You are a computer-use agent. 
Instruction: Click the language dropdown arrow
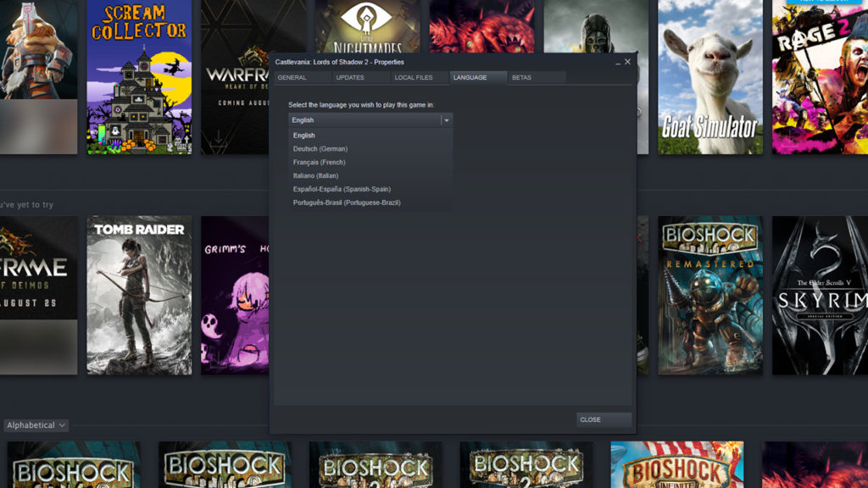point(446,120)
